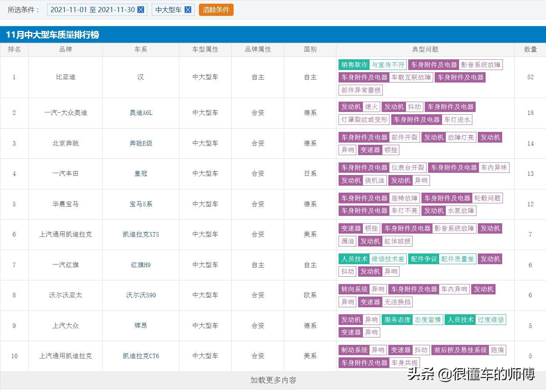The height and width of the screenshot is (392, 546).
Task: Open the 沃尔沃S90 series link
Action: pyautogui.click(x=141, y=295)
